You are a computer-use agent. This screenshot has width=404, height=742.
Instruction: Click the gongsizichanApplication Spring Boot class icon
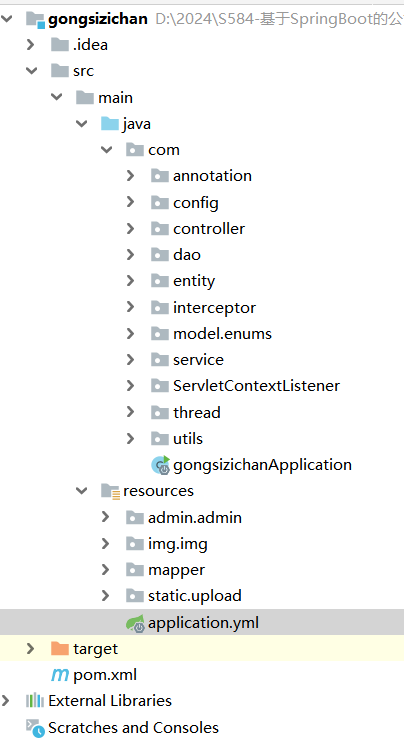tap(160, 465)
